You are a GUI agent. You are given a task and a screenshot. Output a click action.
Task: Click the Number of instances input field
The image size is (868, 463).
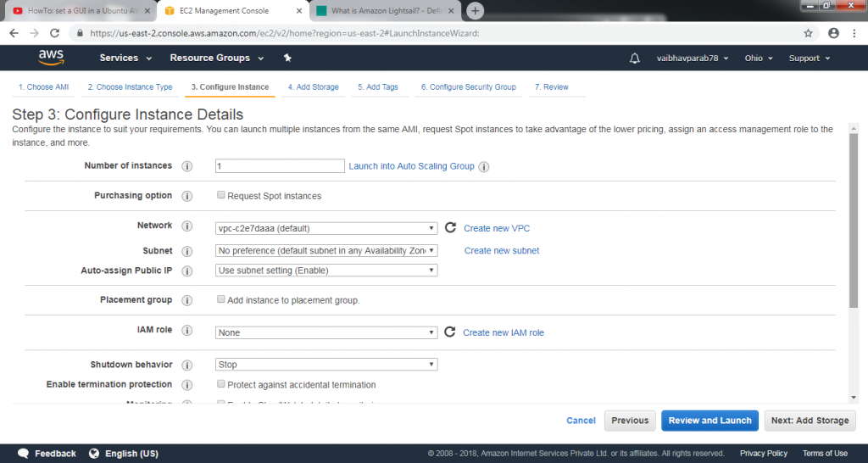(280, 166)
